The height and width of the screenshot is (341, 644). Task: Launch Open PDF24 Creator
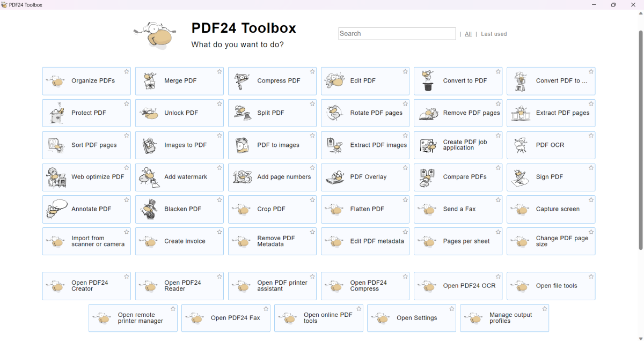(x=86, y=286)
